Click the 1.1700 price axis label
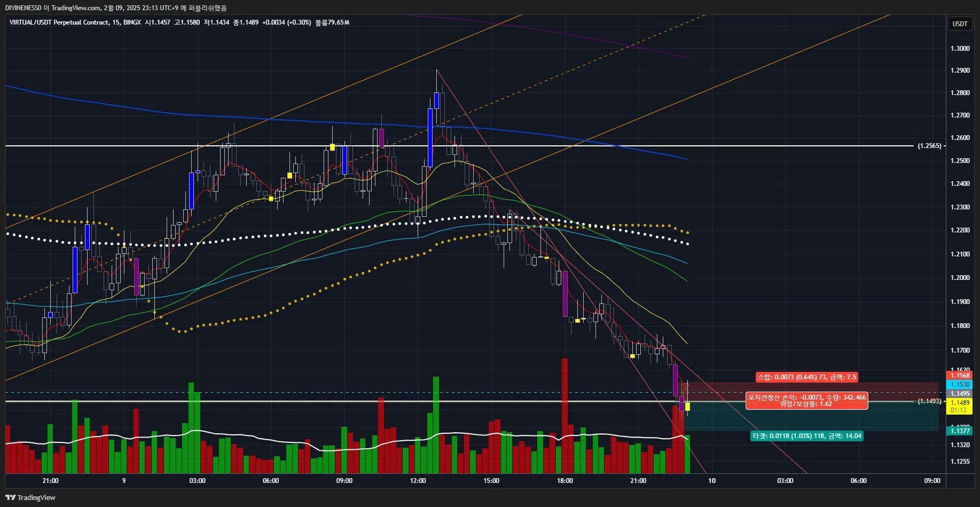Viewport: 980px width, 507px height. [960, 350]
